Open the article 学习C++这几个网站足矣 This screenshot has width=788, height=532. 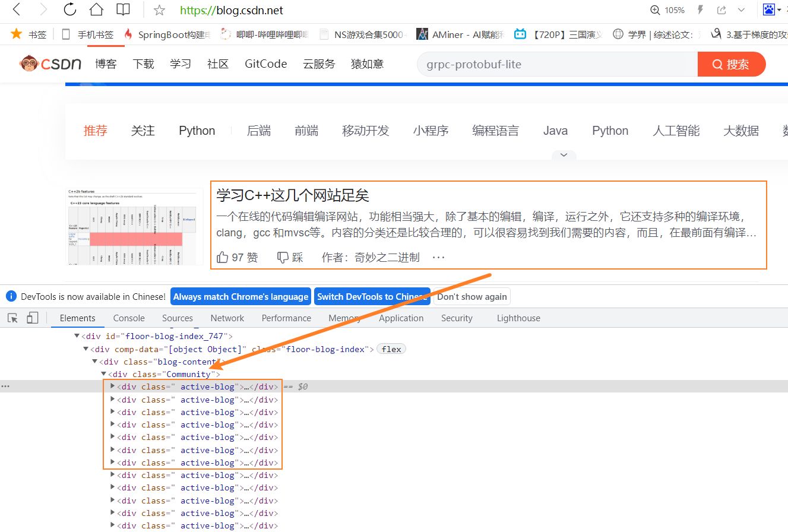tap(293, 195)
